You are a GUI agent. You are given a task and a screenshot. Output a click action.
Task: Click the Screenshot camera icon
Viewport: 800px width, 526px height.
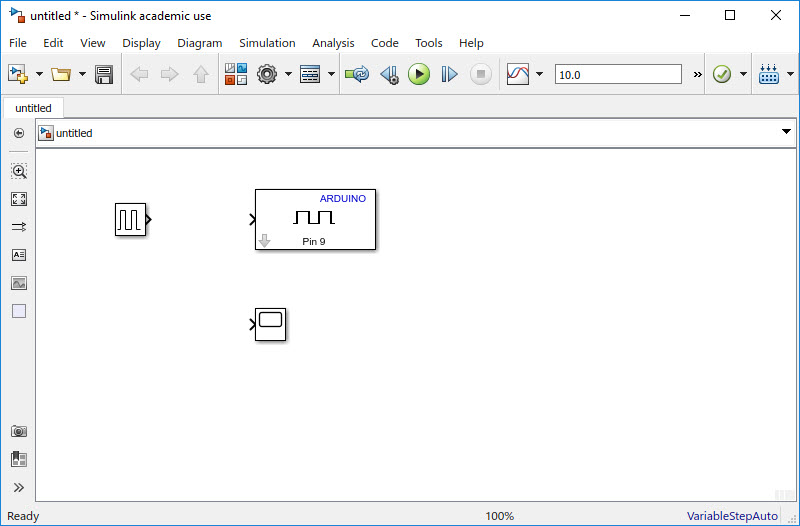(19, 432)
